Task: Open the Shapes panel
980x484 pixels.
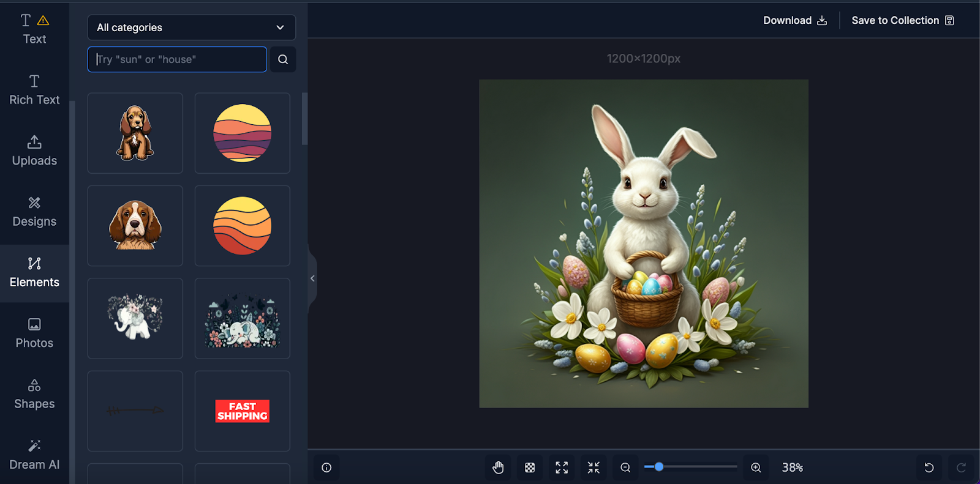Action: 34,394
